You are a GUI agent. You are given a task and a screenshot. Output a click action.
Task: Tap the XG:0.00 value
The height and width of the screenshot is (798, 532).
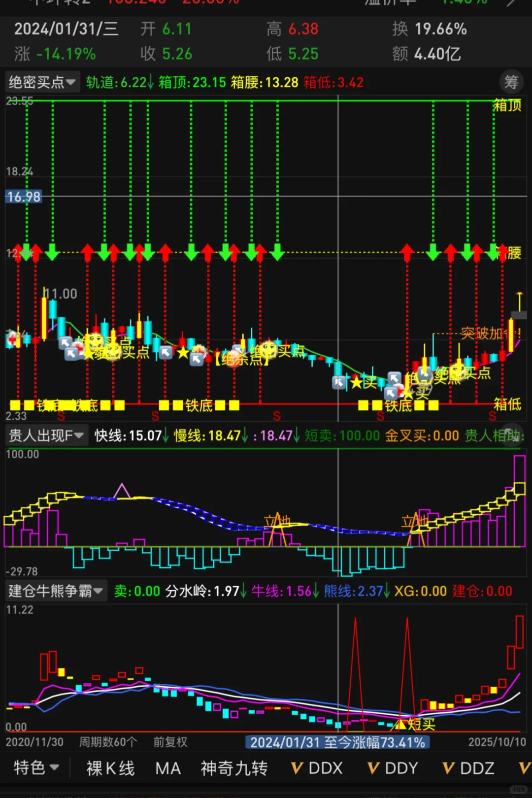[421, 591]
